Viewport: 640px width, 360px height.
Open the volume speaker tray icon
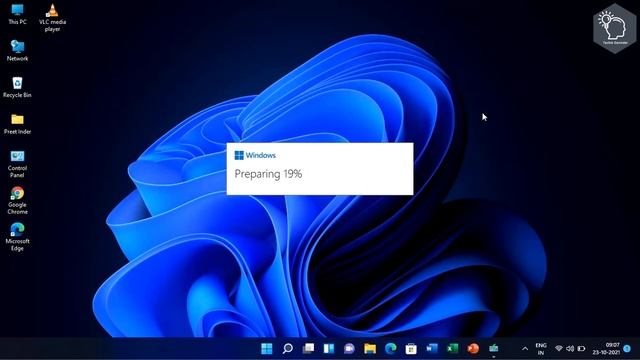[570, 349]
